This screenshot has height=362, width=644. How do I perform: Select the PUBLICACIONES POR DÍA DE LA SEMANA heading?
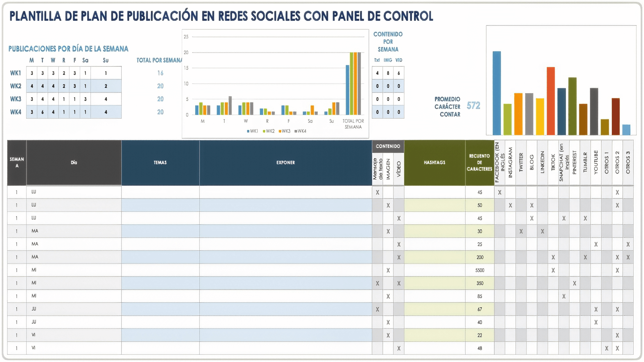click(x=68, y=49)
